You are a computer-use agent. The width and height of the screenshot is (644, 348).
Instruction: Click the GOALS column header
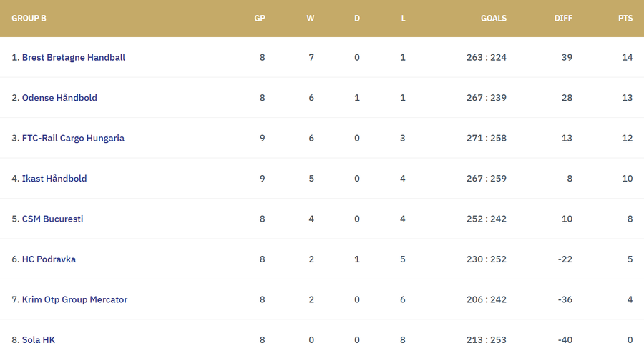click(494, 19)
